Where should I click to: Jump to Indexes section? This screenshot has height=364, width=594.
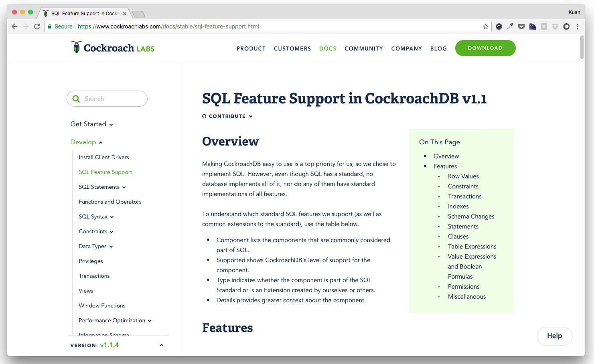[x=458, y=206]
